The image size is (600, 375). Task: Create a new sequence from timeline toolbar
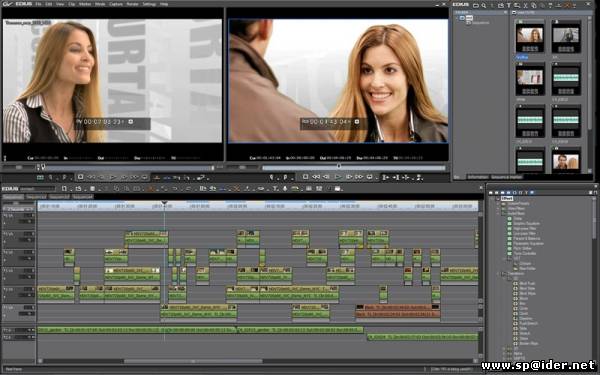click(64, 189)
